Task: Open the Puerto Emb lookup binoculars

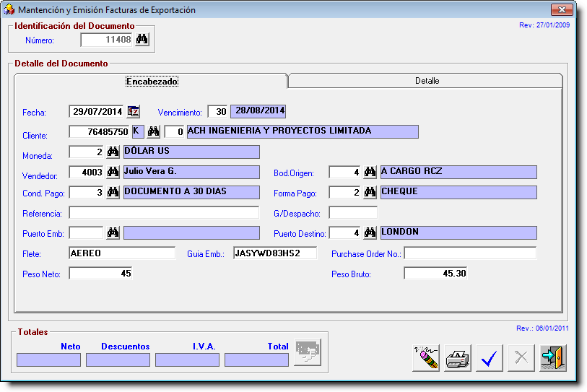Action: pos(113,232)
